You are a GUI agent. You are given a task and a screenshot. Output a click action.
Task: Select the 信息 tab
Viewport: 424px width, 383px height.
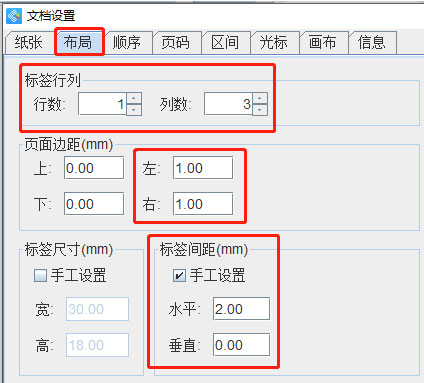(x=372, y=43)
